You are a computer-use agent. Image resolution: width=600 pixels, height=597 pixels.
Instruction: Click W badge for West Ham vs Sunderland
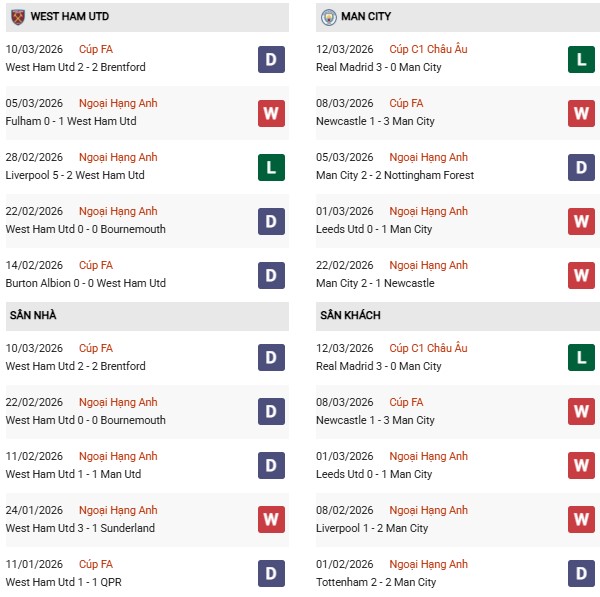[270, 520]
